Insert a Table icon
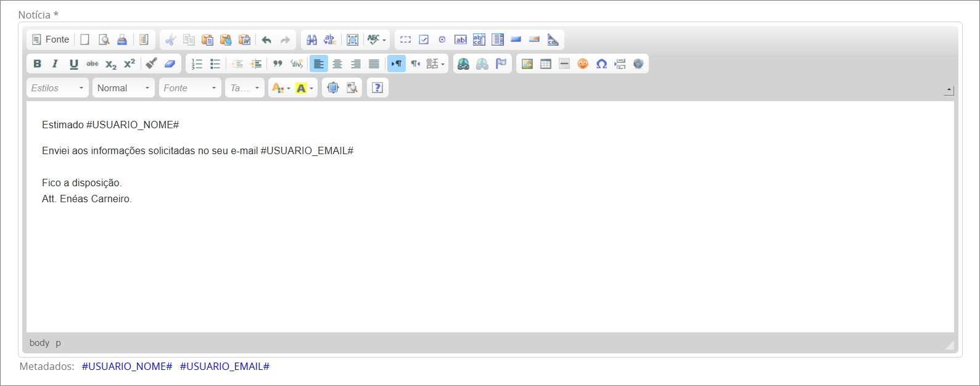This screenshot has height=386, width=980. (x=546, y=64)
